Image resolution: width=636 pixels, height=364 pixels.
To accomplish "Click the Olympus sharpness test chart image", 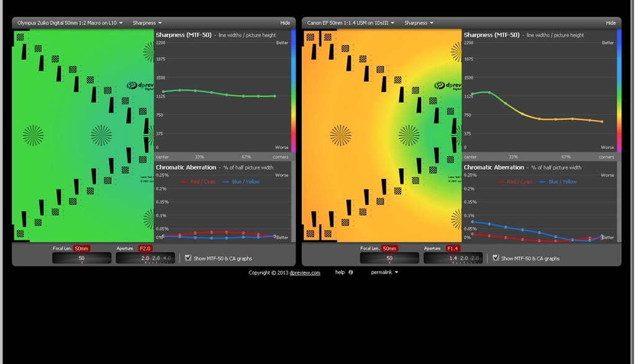I will (x=83, y=135).
